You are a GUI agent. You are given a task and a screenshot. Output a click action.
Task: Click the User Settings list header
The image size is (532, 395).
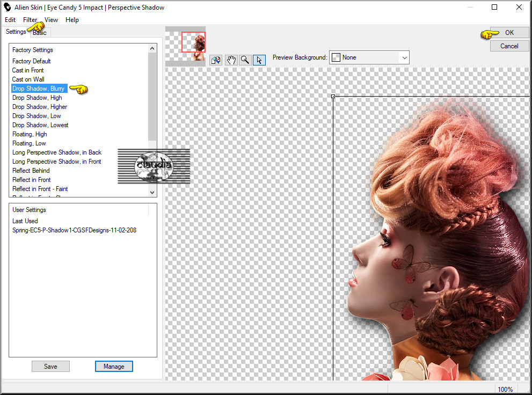tap(29, 210)
